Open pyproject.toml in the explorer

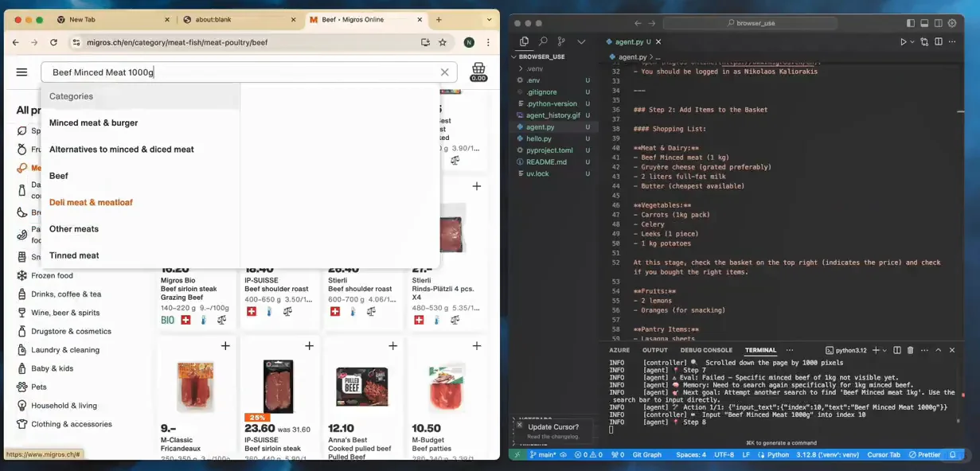click(549, 150)
